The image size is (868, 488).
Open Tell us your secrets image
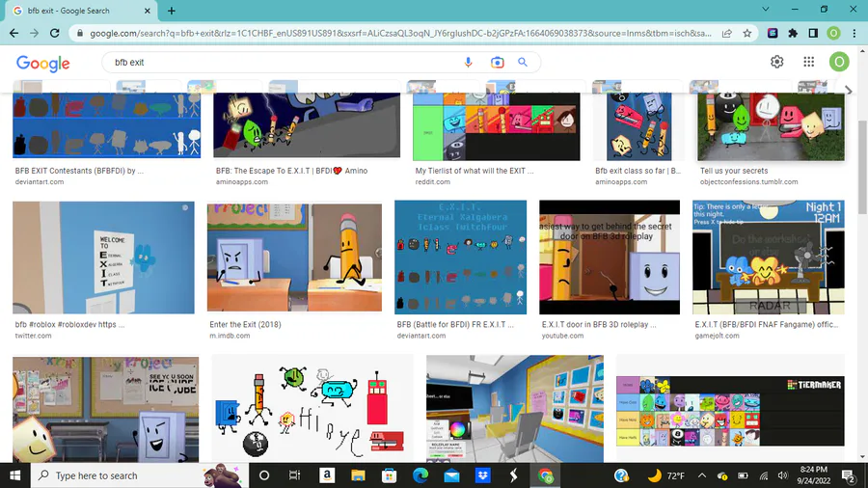point(772,126)
